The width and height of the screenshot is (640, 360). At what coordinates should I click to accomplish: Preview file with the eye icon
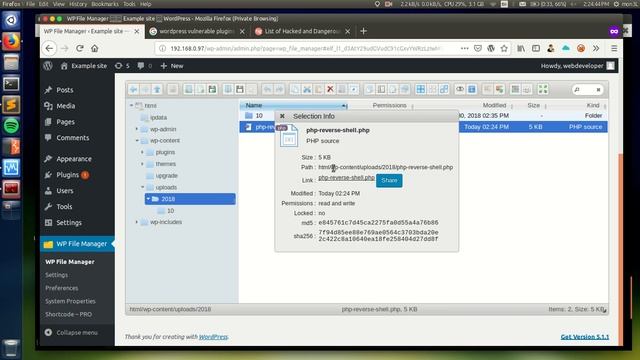pyautogui.click(x=460, y=89)
